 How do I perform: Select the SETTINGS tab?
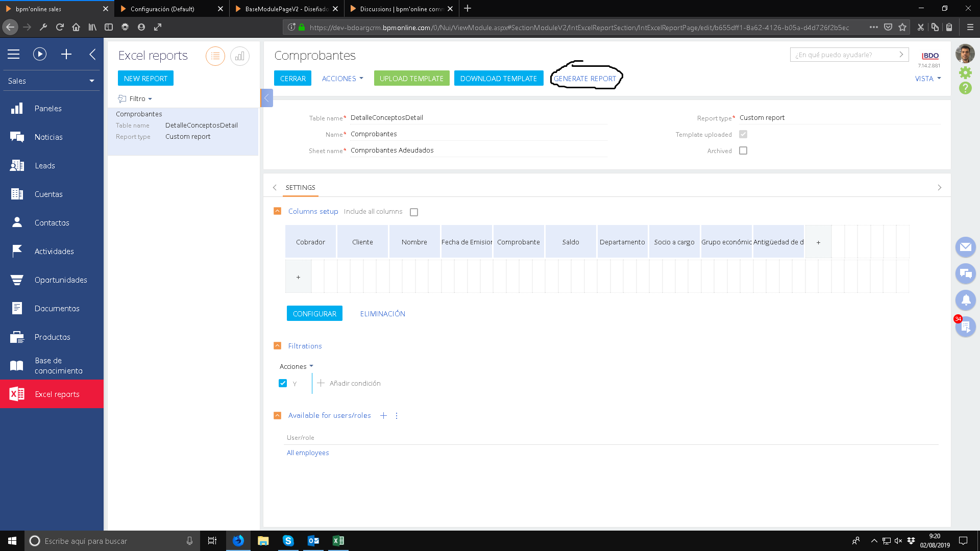click(301, 188)
